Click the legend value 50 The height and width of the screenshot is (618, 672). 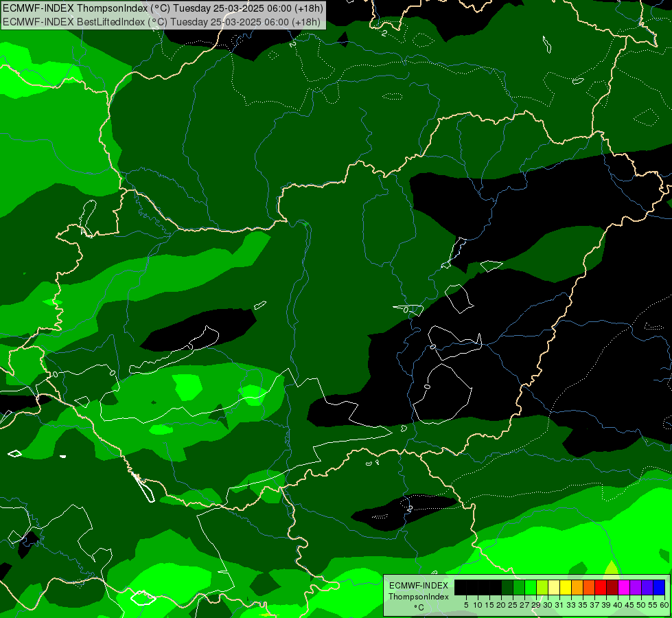[x=642, y=605]
